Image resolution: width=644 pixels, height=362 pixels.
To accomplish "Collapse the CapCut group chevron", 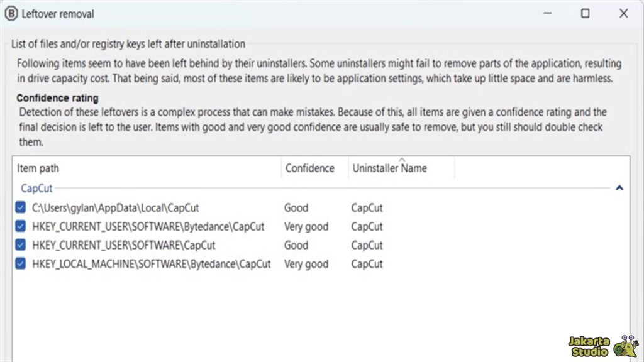I will coord(619,187).
